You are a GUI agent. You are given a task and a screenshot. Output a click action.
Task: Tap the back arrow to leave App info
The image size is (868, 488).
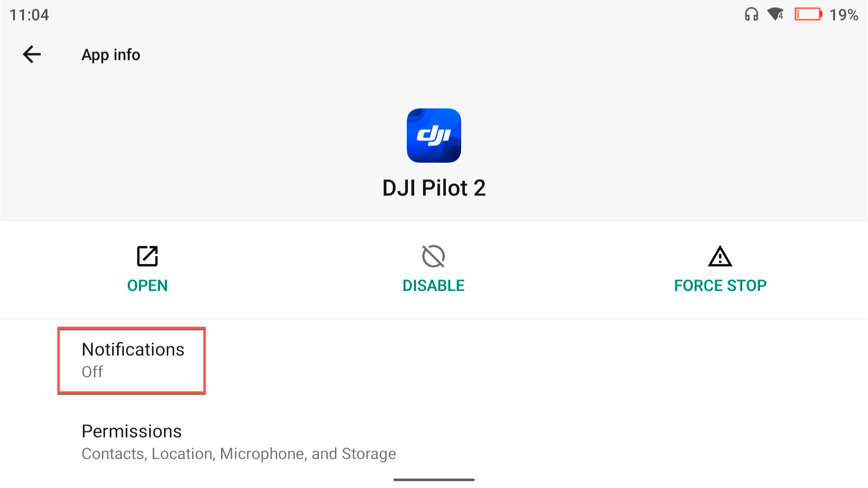tap(32, 55)
